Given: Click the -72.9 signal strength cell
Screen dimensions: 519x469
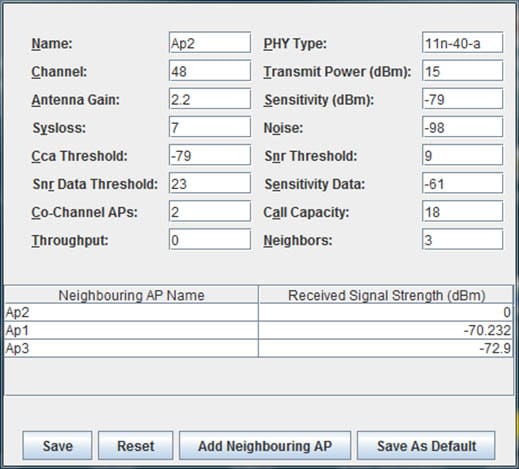Looking at the screenshot, I should pos(386,348).
